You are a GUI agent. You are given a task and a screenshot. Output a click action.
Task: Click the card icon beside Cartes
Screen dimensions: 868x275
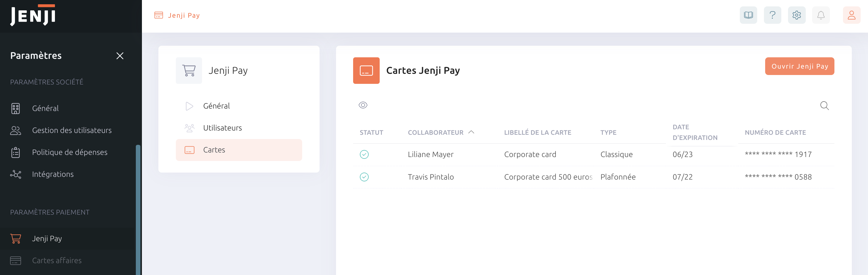pos(189,150)
